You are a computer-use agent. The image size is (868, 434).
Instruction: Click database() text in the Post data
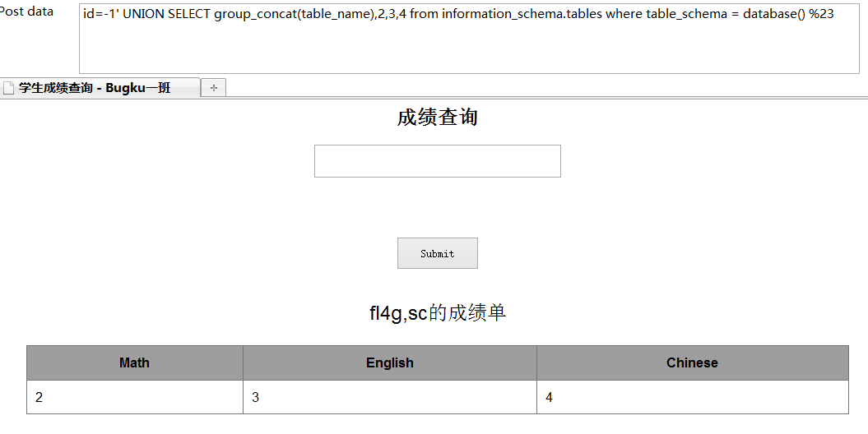tap(774, 14)
